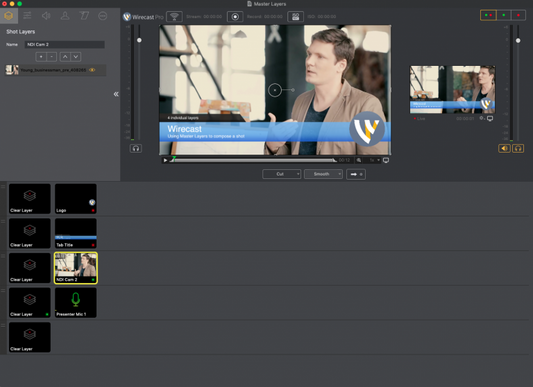Screen dimensions: 533x387
Task: Click the third master layer handle icon
Action: pos(3,256)
